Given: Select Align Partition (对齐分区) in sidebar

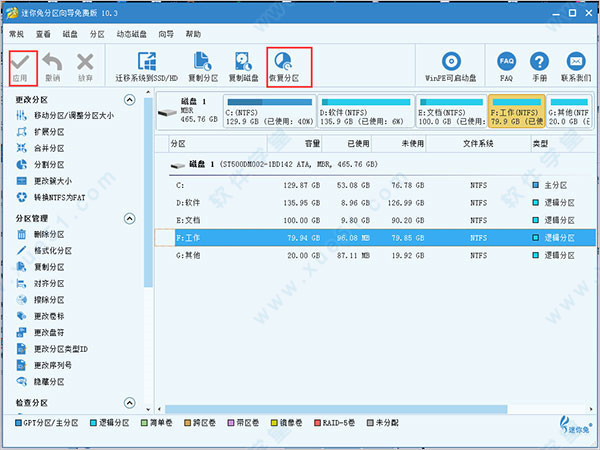Looking at the screenshot, I should pyautogui.click(x=41, y=284).
